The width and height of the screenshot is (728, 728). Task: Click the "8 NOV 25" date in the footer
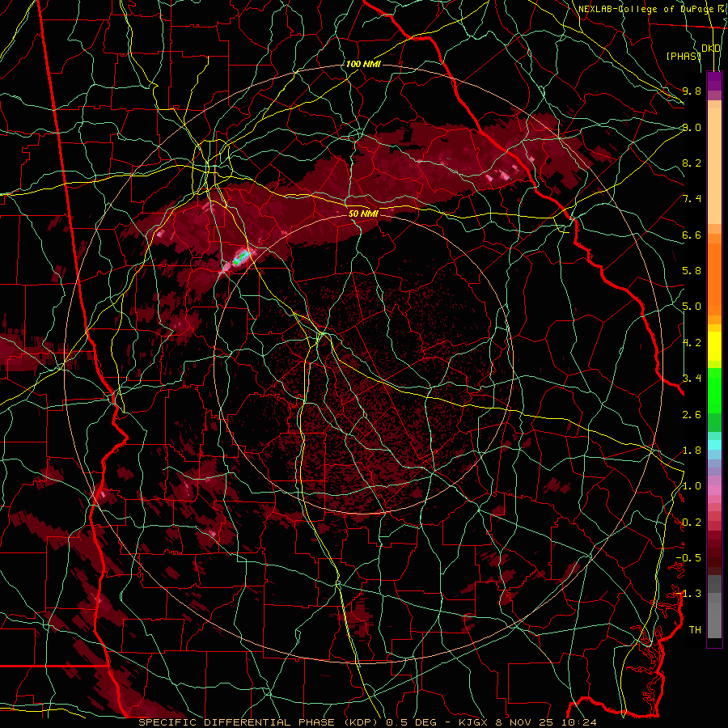pyautogui.click(x=526, y=722)
